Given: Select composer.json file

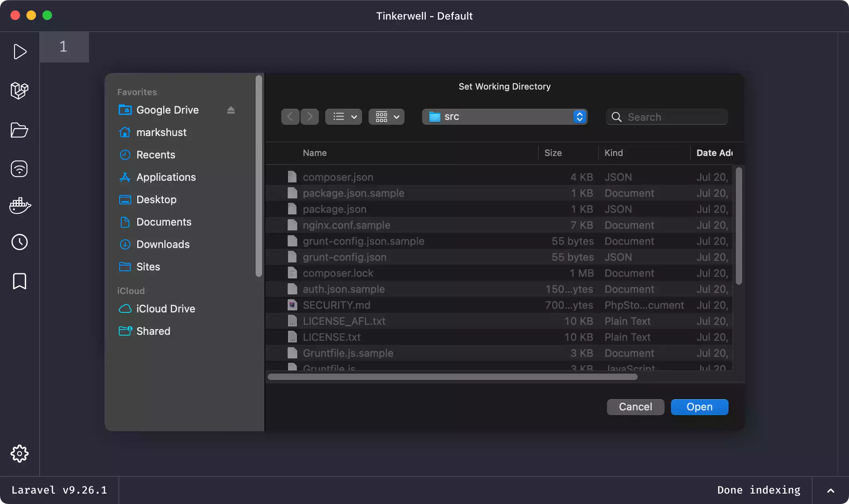Looking at the screenshot, I should pyautogui.click(x=337, y=177).
